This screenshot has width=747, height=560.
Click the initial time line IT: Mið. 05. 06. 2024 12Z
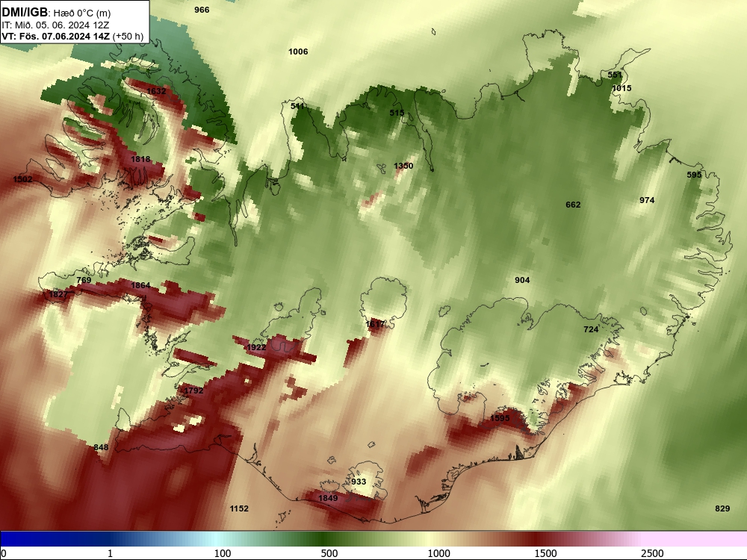55,25
